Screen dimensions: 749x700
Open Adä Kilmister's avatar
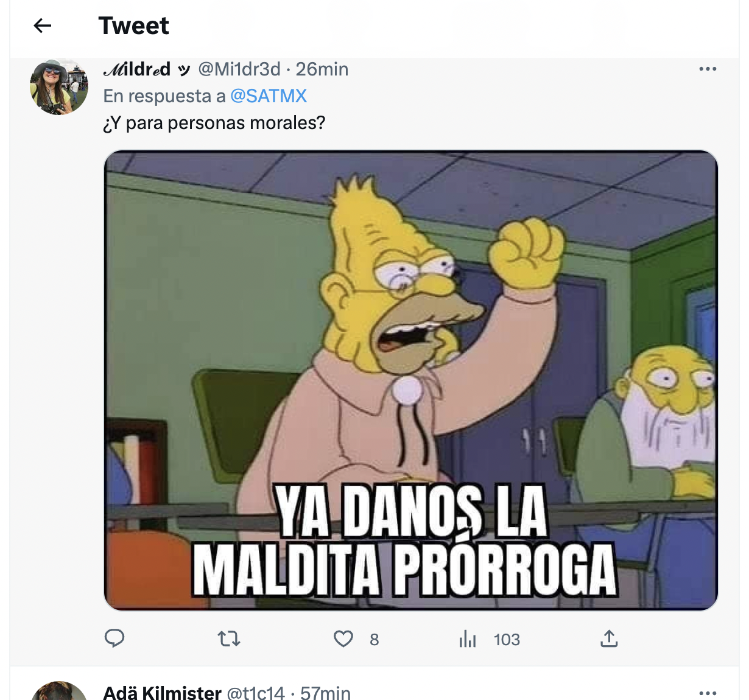pyautogui.click(x=59, y=691)
